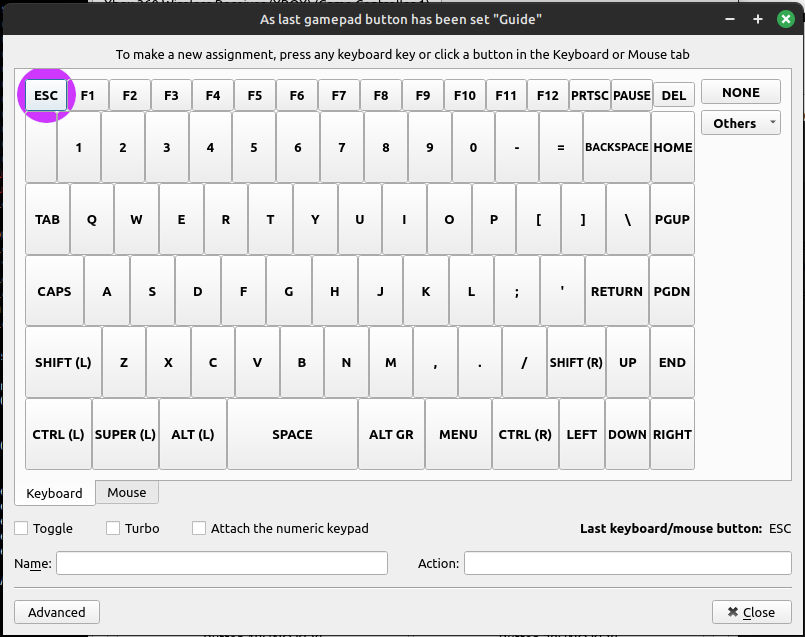Assign the F1 key

(88, 95)
